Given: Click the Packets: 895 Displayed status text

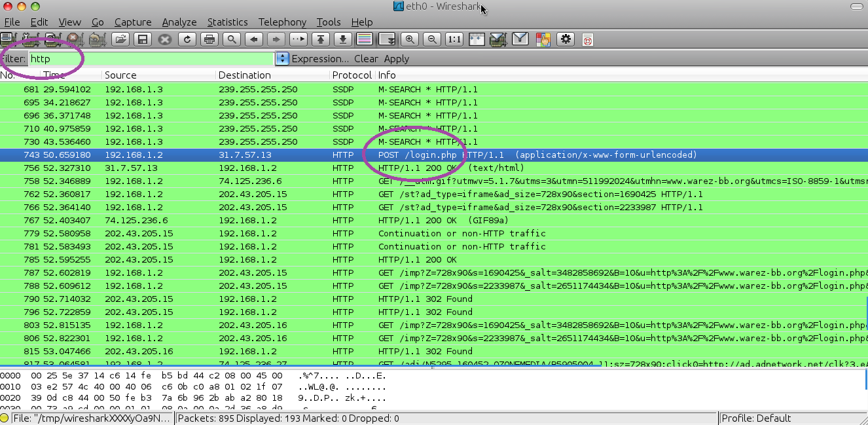Looking at the screenshot, I should tap(288, 418).
